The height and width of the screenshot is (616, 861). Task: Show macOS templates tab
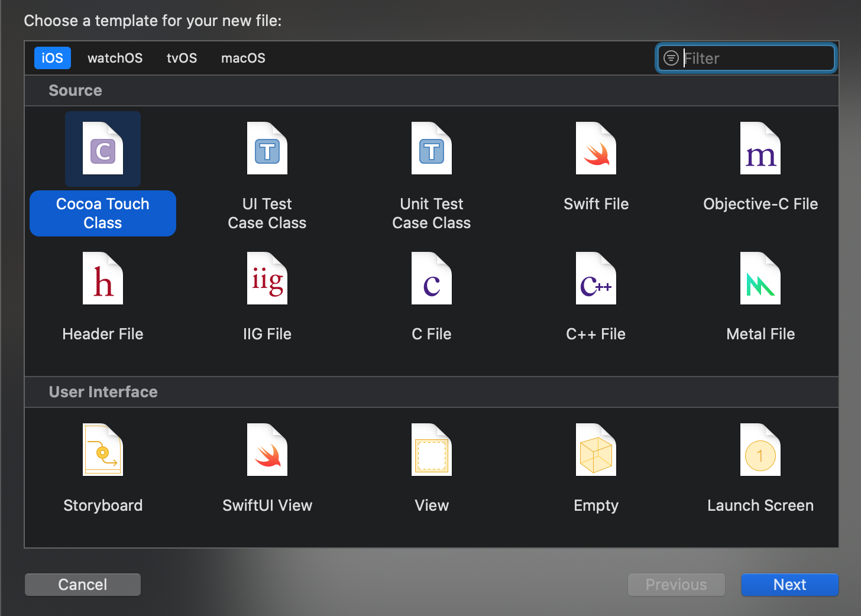(x=243, y=58)
